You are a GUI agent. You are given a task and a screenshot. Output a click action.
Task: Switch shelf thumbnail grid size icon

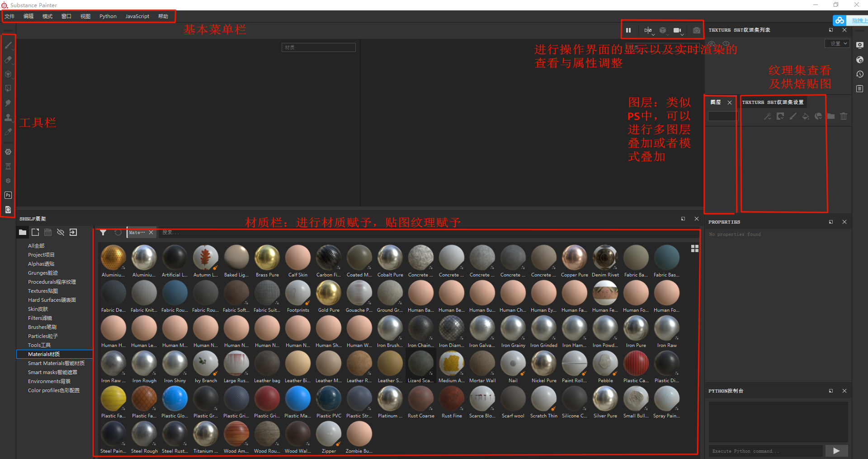coord(695,248)
